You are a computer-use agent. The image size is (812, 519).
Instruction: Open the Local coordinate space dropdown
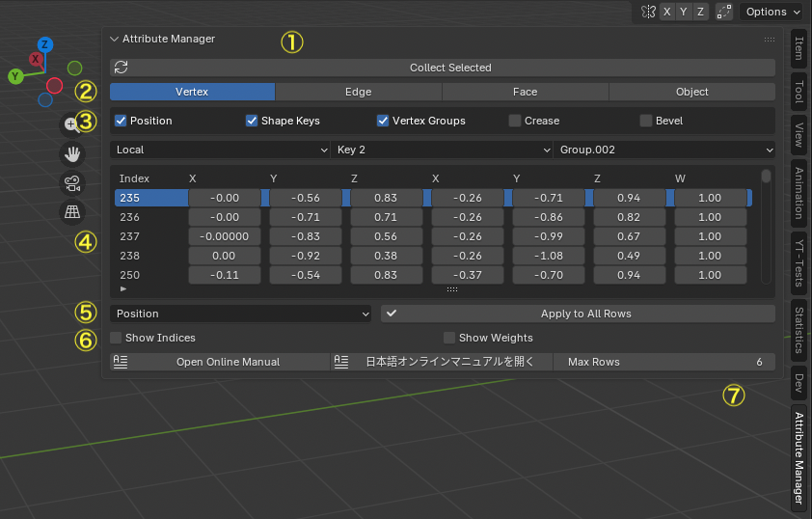[x=221, y=150]
